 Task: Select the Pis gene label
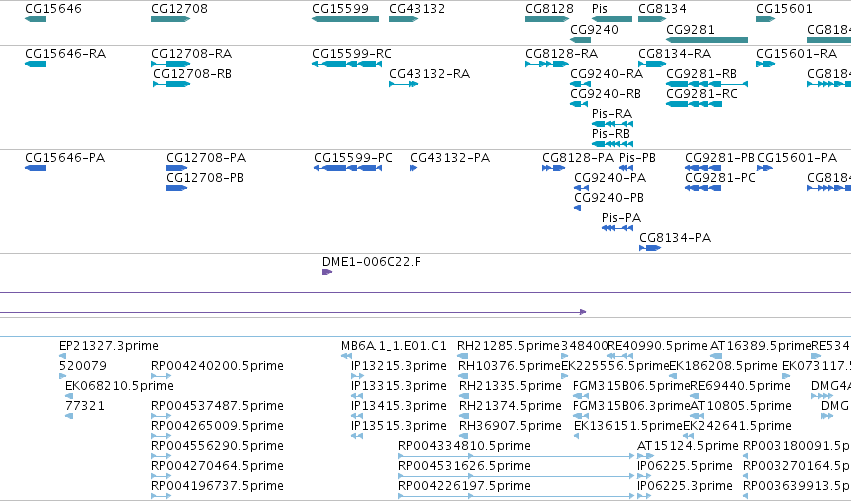pos(600,9)
